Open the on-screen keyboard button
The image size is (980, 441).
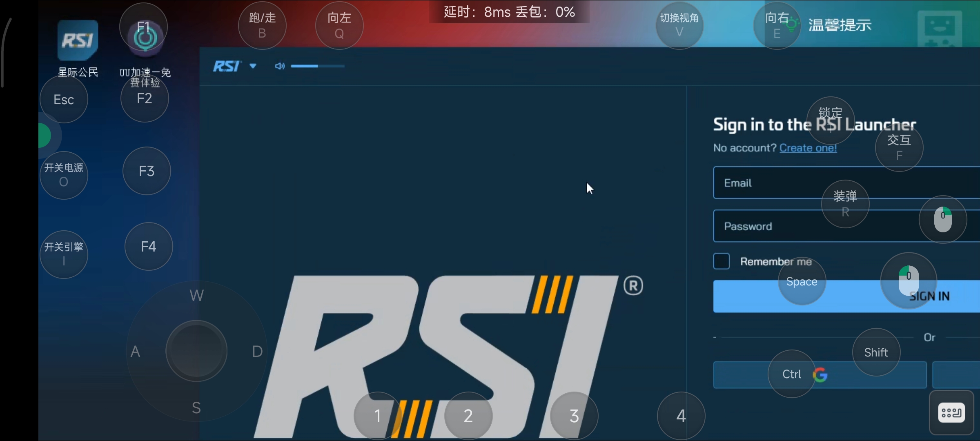[951, 413]
